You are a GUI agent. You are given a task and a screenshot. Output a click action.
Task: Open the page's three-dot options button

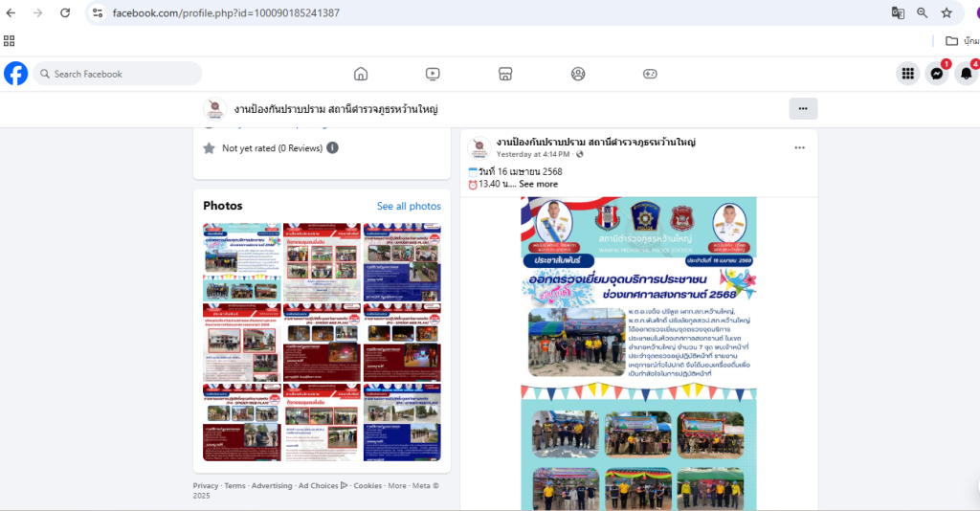pyautogui.click(x=803, y=108)
